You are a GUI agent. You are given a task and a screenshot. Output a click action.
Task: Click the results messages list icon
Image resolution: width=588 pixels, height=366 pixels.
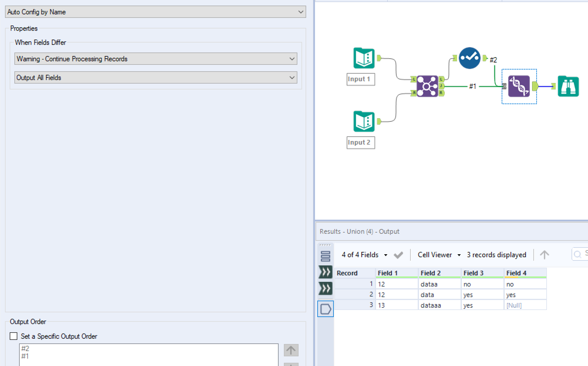point(325,256)
